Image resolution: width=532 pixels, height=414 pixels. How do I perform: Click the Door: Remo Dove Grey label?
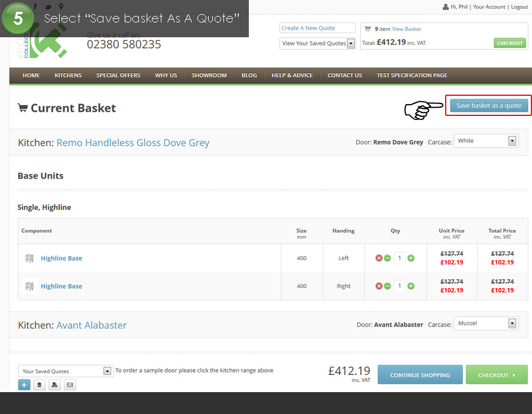tap(390, 142)
